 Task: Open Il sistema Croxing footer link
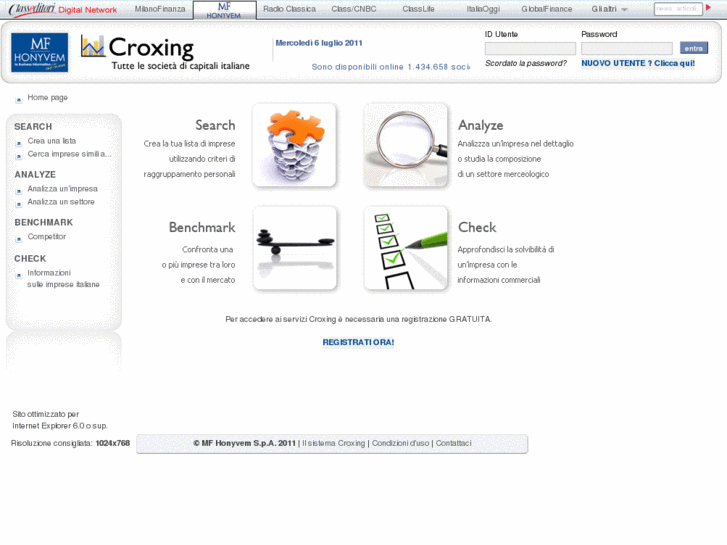coord(333,443)
